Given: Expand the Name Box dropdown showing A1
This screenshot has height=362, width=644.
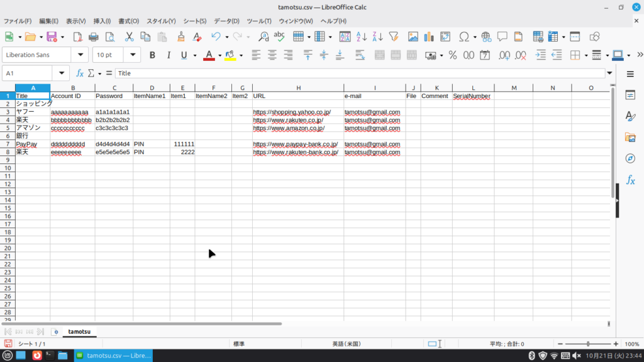Looking at the screenshot, I should point(61,73).
